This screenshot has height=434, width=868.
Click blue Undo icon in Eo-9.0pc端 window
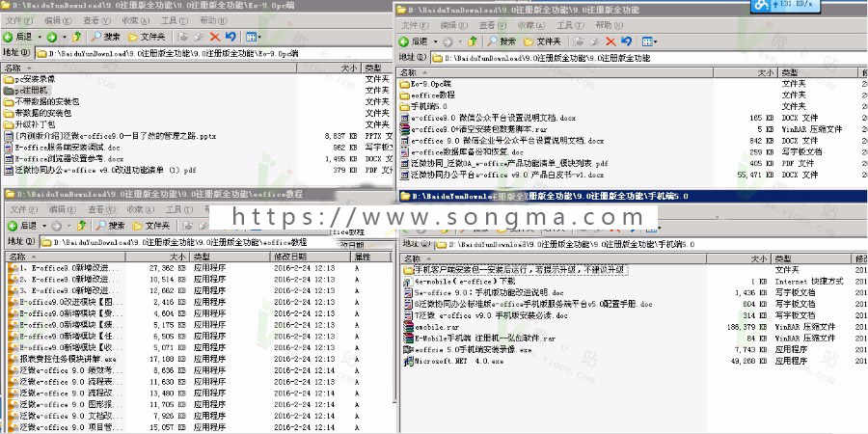231,37
